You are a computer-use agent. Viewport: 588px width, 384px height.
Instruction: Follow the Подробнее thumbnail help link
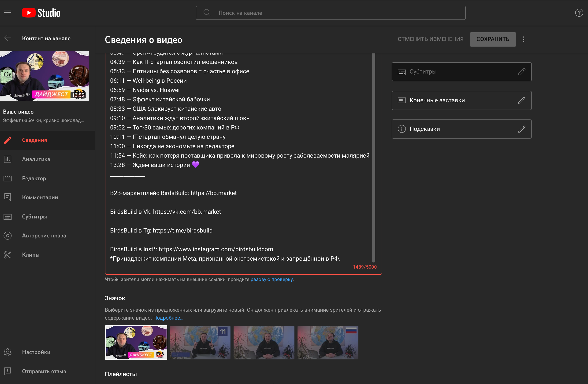[x=168, y=318]
